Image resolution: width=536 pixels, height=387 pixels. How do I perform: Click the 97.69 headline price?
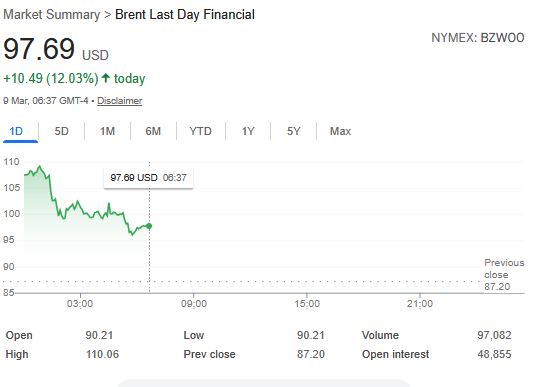point(39,49)
